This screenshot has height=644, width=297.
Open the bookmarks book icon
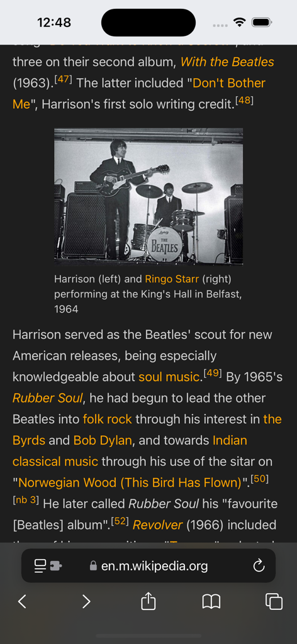point(211,602)
